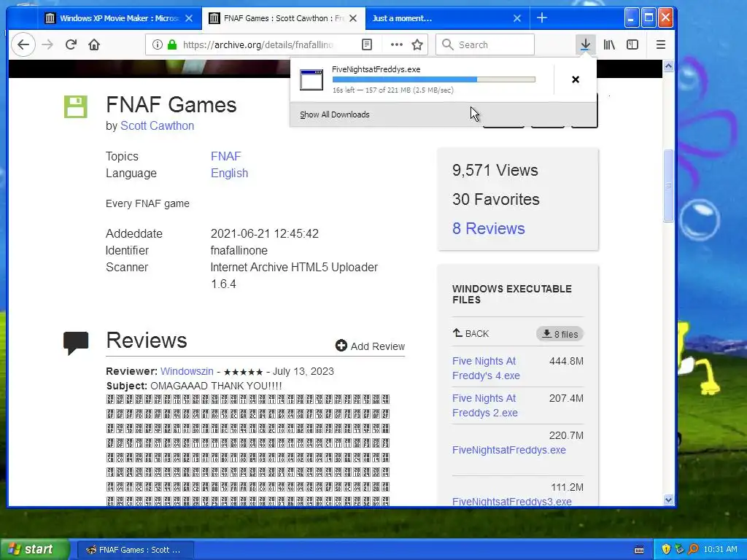Click the FiveNightsatFreddys.exe file icon in downloads

311,79
